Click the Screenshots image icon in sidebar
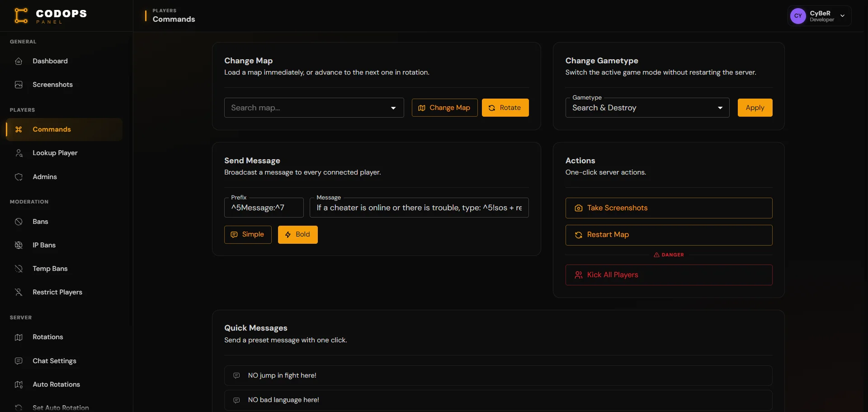The height and width of the screenshot is (412, 868). click(x=19, y=85)
